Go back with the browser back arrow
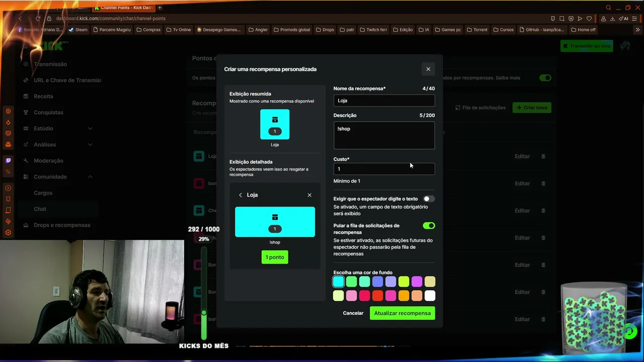The image size is (644, 362). click(20, 19)
